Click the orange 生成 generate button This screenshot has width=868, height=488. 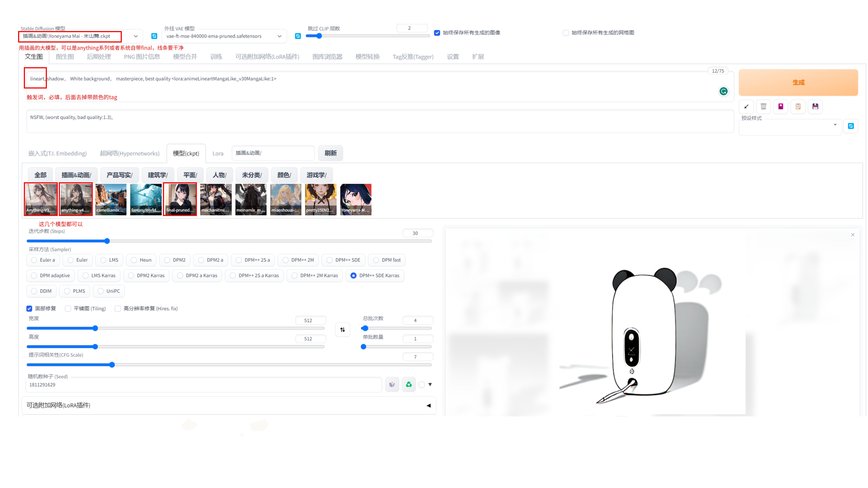pyautogui.click(x=798, y=82)
